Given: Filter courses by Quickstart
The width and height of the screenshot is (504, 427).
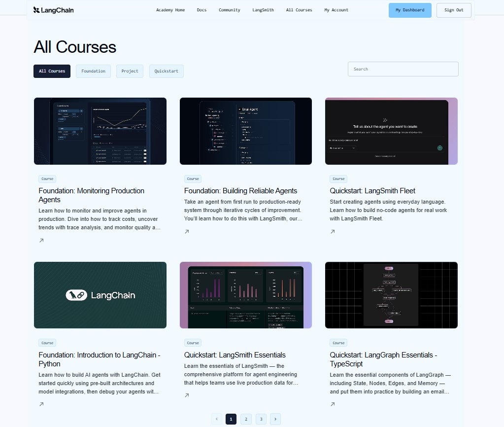Looking at the screenshot, I should [x=166, y=71].
